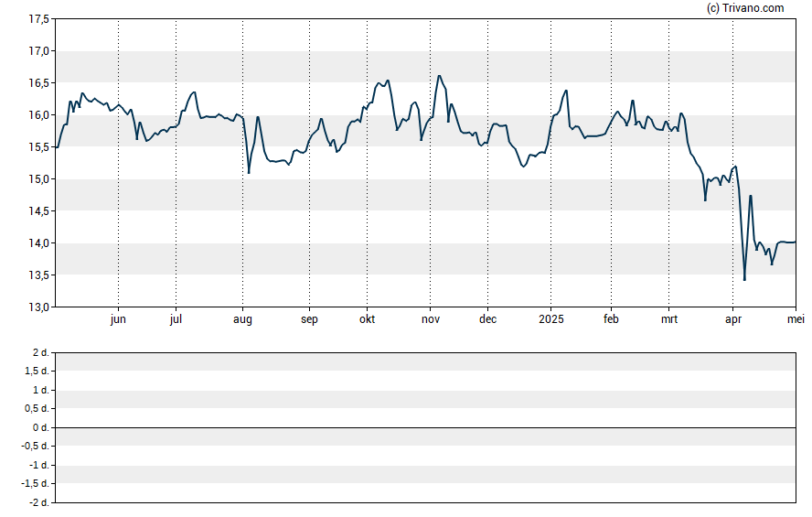Click the '2025' year label
The height and width of the screenshot is (517, 812).
click(x=551, y=319)
